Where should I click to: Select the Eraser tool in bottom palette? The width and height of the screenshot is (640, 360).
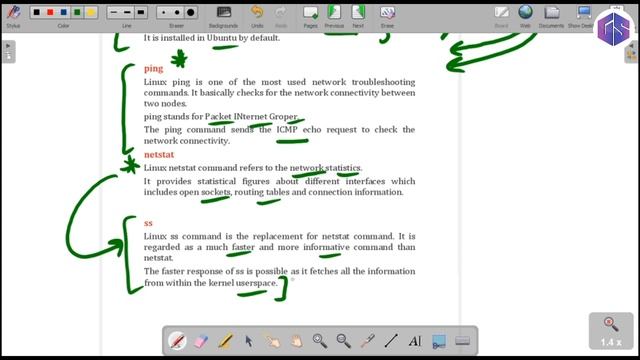coord(201,341)
